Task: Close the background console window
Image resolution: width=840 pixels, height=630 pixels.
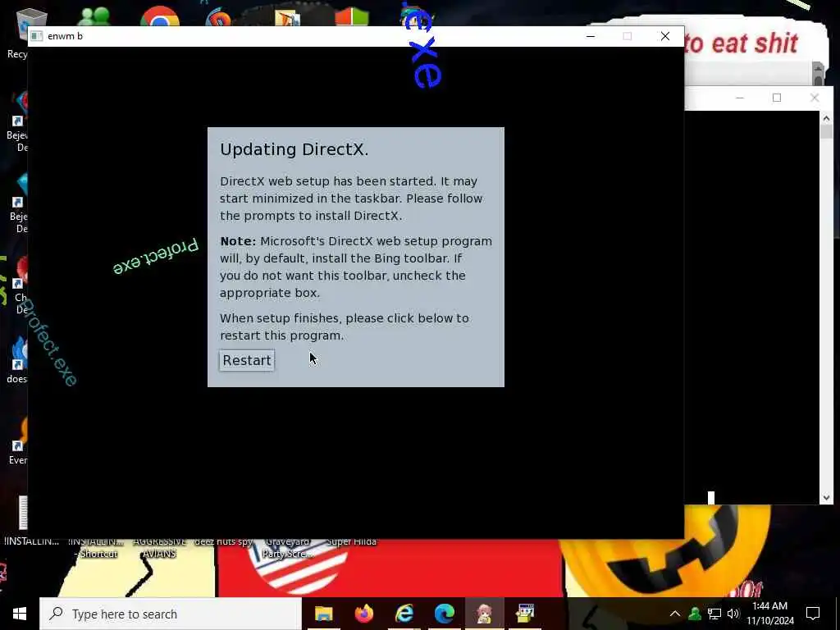Action: pyautogui.click(x=815, y=98)
